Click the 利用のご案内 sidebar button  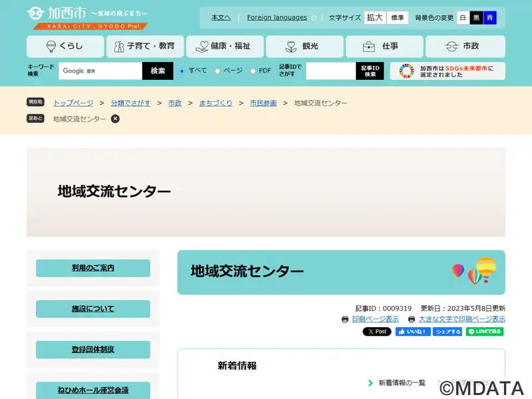[93, 268]
